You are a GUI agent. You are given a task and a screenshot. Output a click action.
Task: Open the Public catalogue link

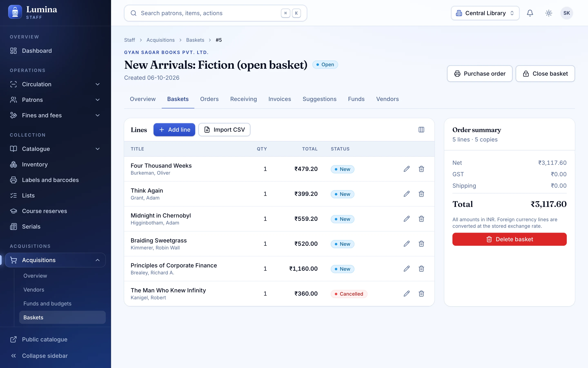click(x=55, y=340)
